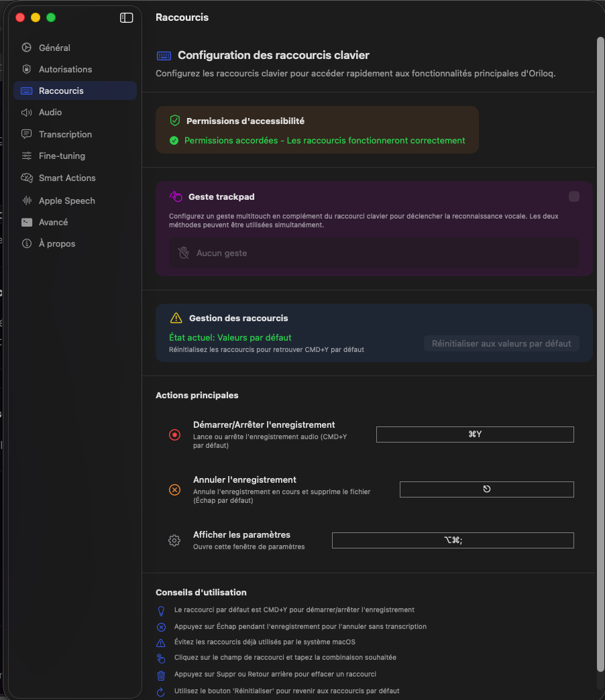Viewport: 605px width, 700px height.
Task: Go to the Transcription section
Action: 75,134
